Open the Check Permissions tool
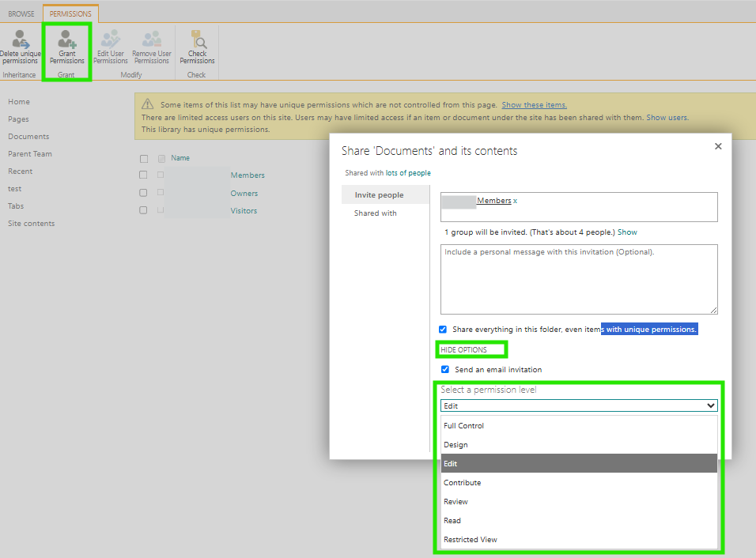 [x=197, y=47]
